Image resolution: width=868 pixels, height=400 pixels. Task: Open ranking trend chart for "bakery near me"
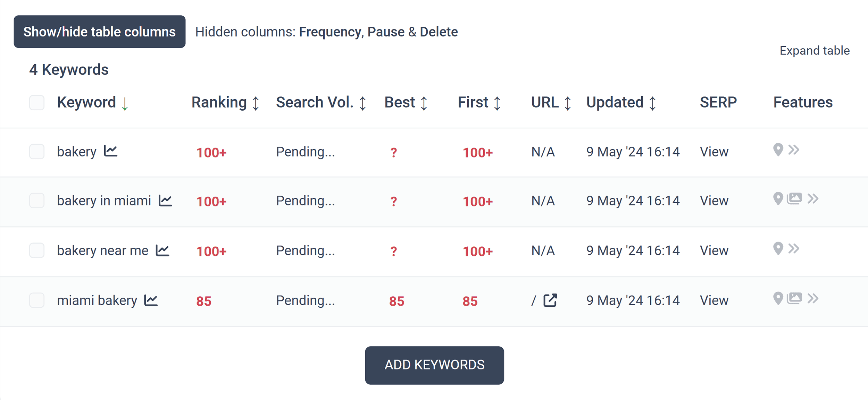(163, 250)
